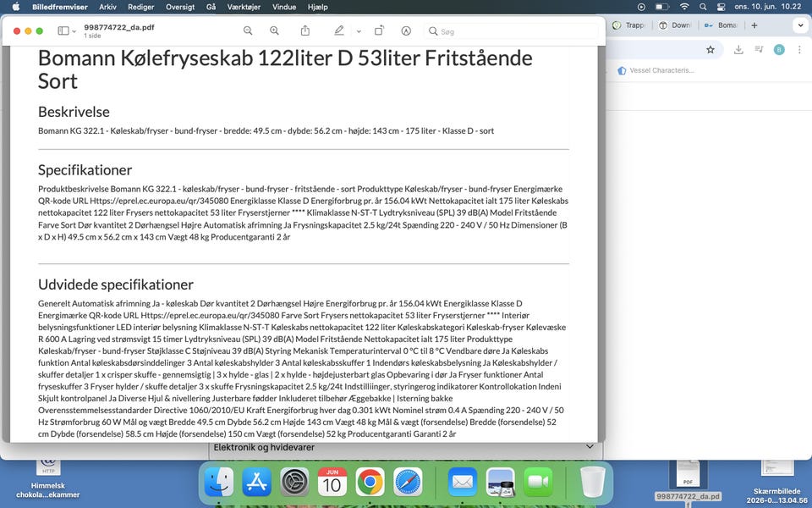Click the Beskrivelse heading
The width and height of the screenshot is (812, 508).
pos(74,112)
